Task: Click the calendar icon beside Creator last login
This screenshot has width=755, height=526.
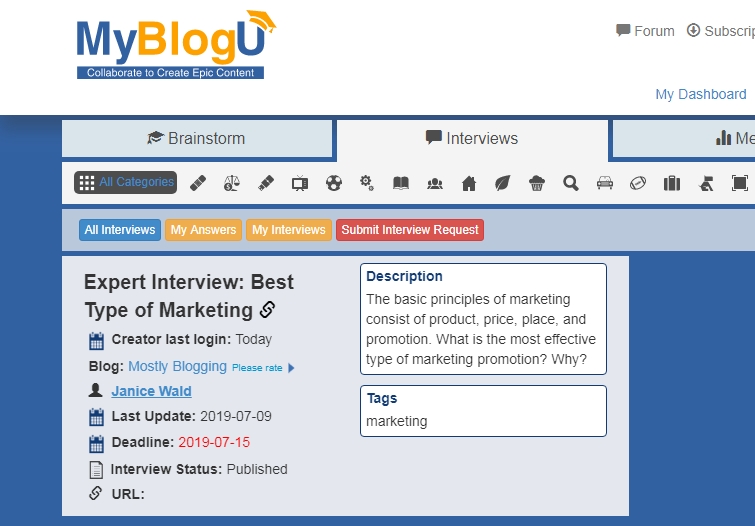Action: click(96, 341)
